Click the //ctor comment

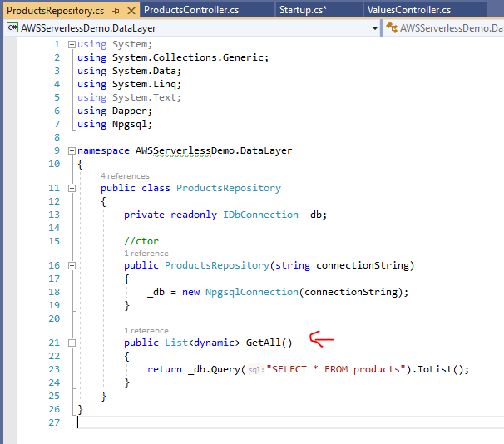141,241
